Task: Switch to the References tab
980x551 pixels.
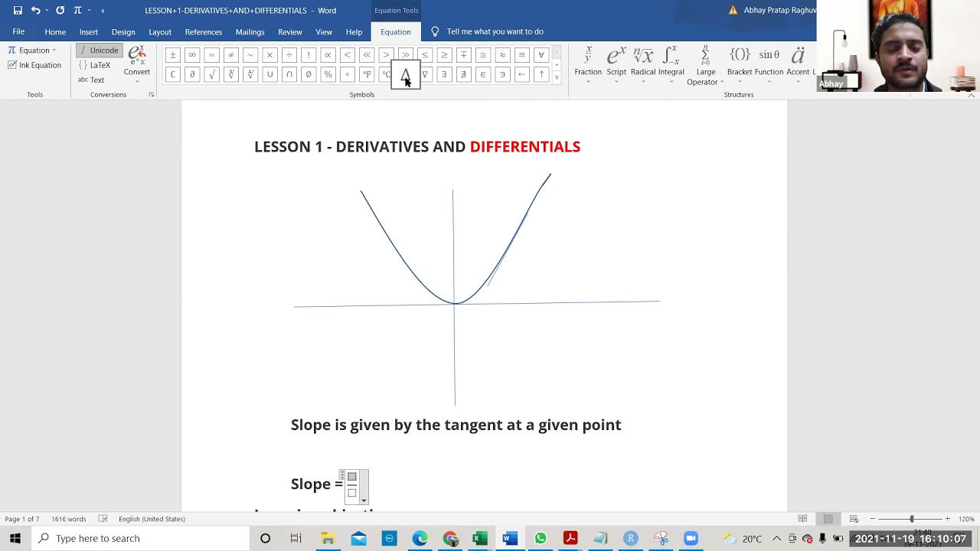Action: 203,31
